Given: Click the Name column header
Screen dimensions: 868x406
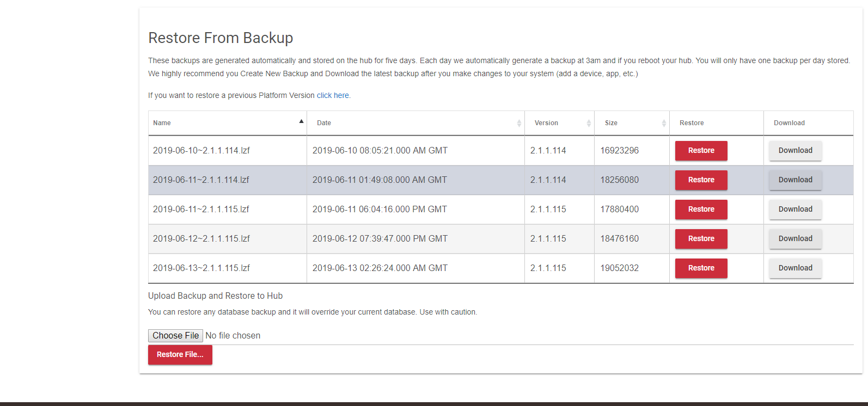Looking at the screenshot, I should (x=228, y=123).
